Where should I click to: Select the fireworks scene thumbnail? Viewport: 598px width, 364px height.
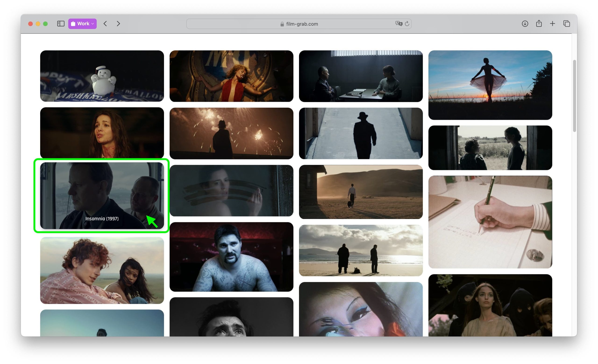[231, 133]
